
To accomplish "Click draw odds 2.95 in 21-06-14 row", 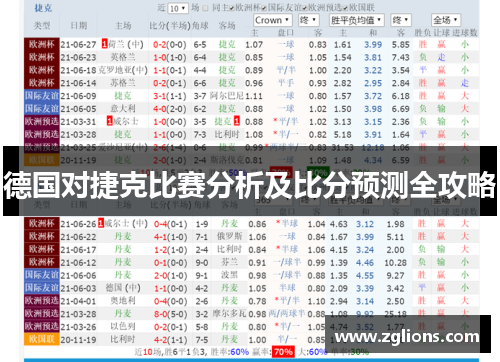I will pyautogui.click(x=373, y=83).
